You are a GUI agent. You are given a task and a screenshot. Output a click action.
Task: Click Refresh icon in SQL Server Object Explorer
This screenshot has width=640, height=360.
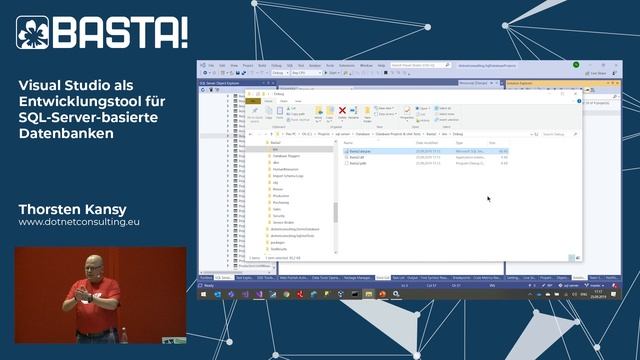pyautogui.click(x=203, y=90)
